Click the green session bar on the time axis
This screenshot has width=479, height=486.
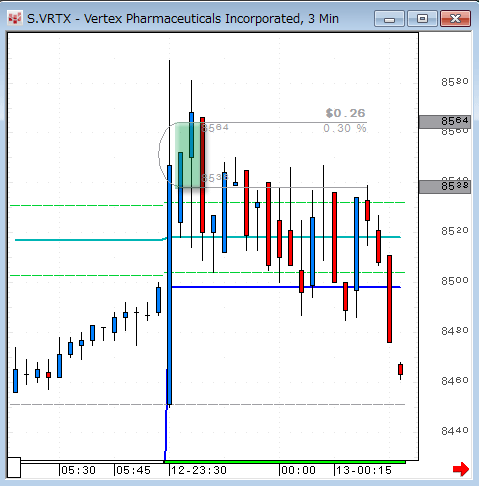pos(285,462)
